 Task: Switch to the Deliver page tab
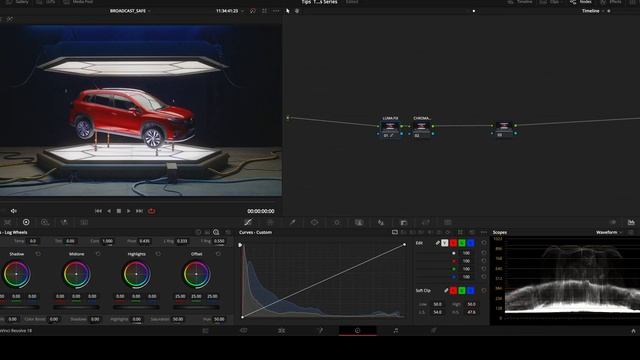pyautogui.click(x=433, y=331)
